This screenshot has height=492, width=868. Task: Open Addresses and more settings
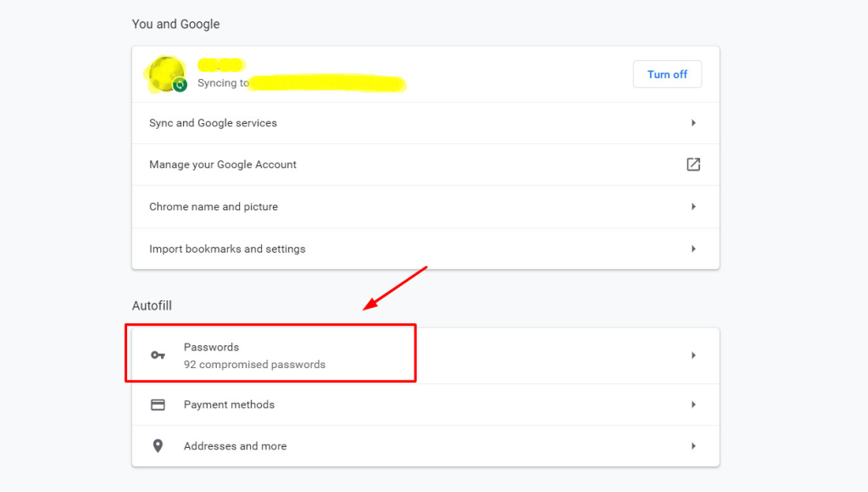point(426,446)
